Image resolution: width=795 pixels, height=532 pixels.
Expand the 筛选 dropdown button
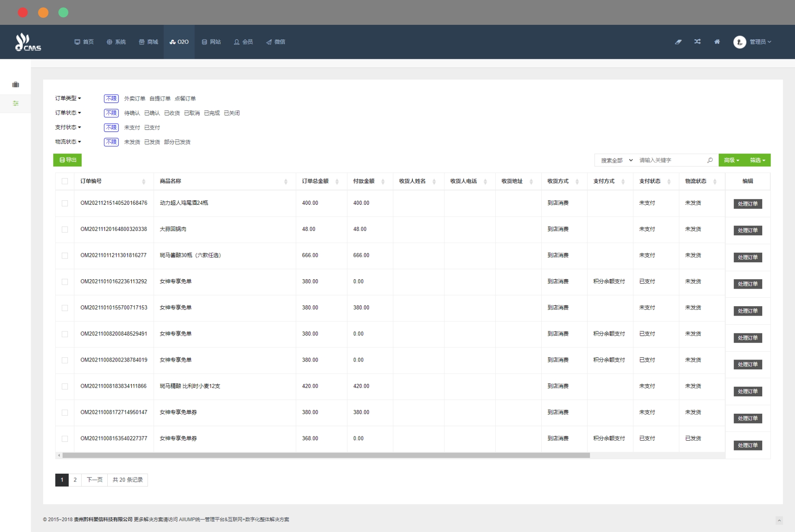(757, 160)
